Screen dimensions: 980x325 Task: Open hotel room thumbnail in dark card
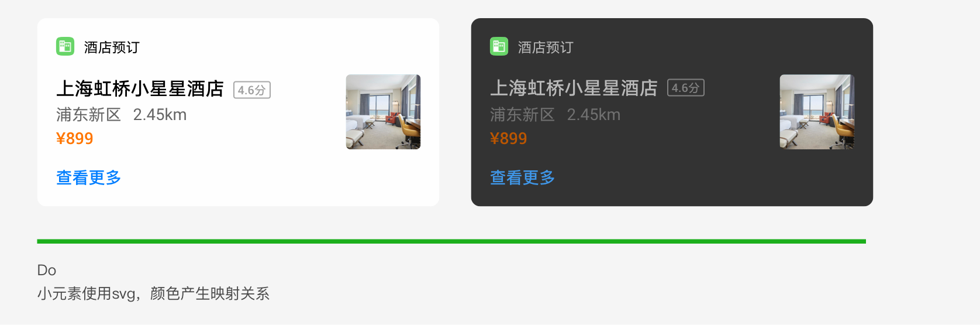pos(817,112)
